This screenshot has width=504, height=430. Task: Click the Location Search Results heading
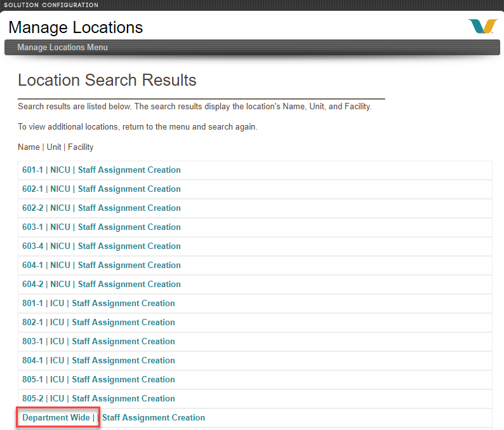107,80
